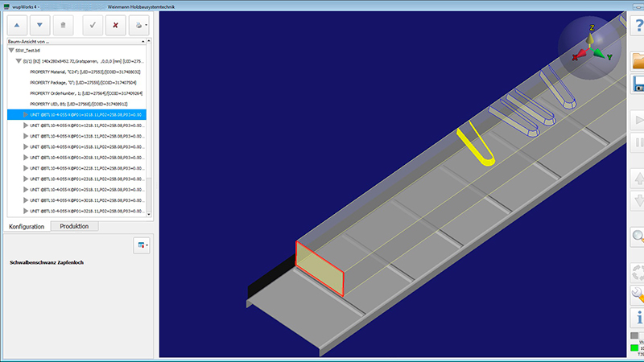Click the magnifier zoom icon
The height and width of the screenshot is (362, 644).
(x=638, y=237)
